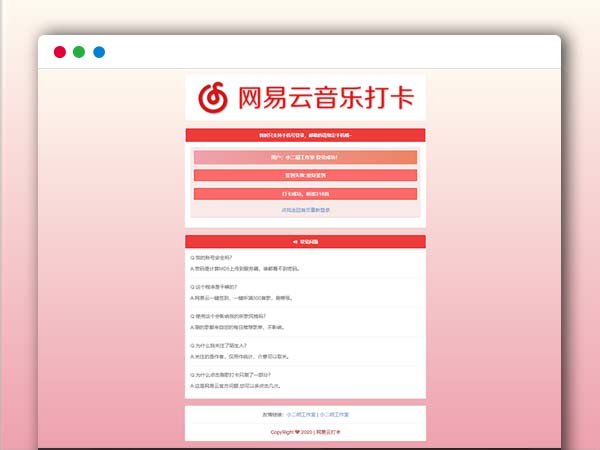Open the second 小二班工作室 friend link
The width and height of the screenshot is (600, 450).
click(334, 414)
